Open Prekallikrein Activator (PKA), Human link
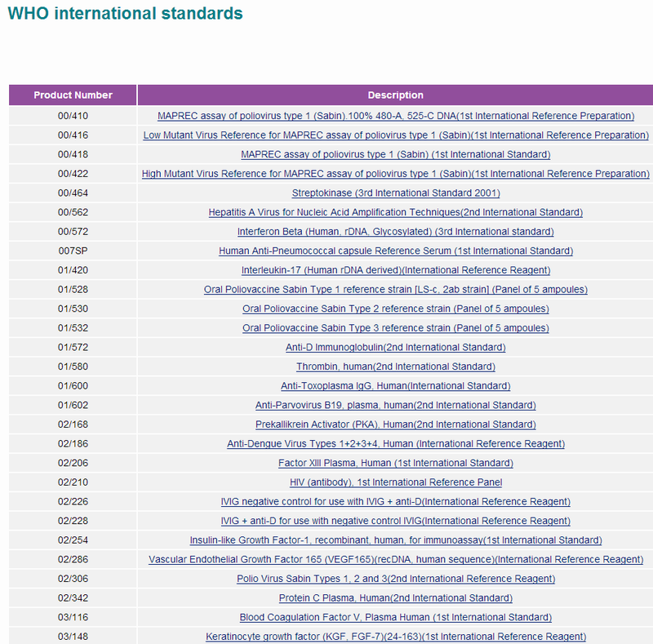Image resolution: width=653 pixels, height=644 pixels. 396,424
